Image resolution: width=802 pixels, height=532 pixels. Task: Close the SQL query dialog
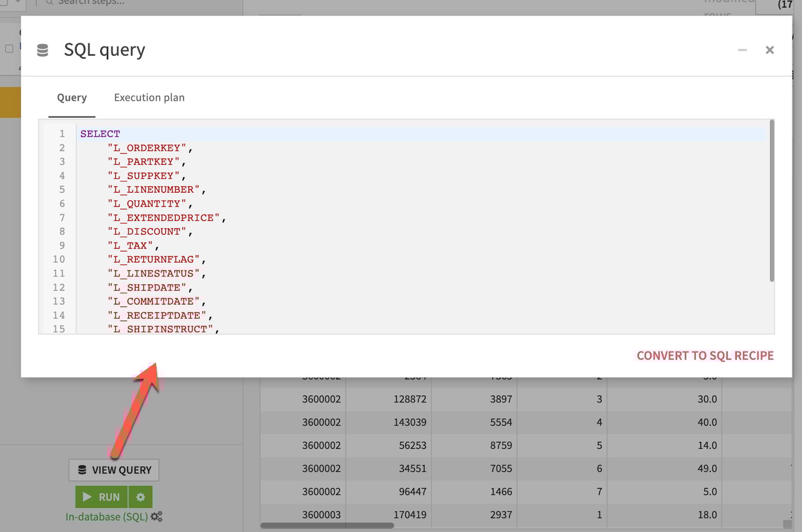[x=769, y=50]
